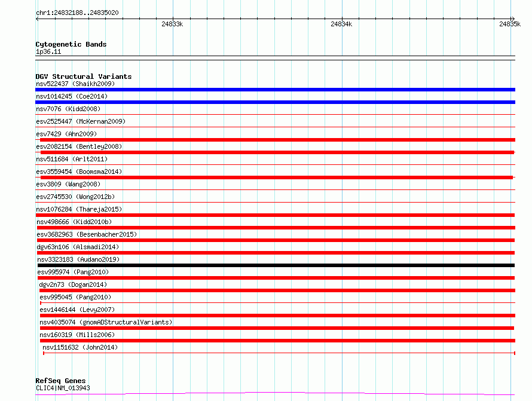The width and height of the screenshot is (532, 401).
Task: Click the nsv7076 (Kidd2008) label
Action: click(x=68, y=109)
